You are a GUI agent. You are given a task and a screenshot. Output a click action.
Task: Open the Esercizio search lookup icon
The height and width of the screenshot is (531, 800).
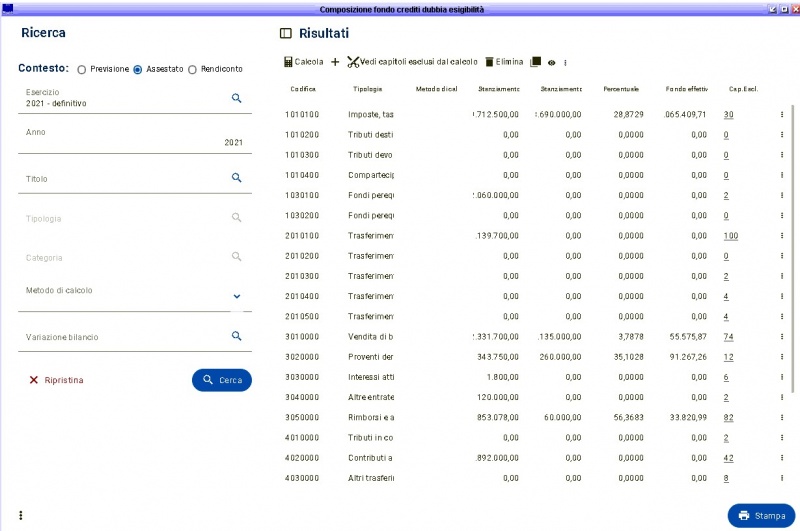pyautogui.click(x=236, y=98)
